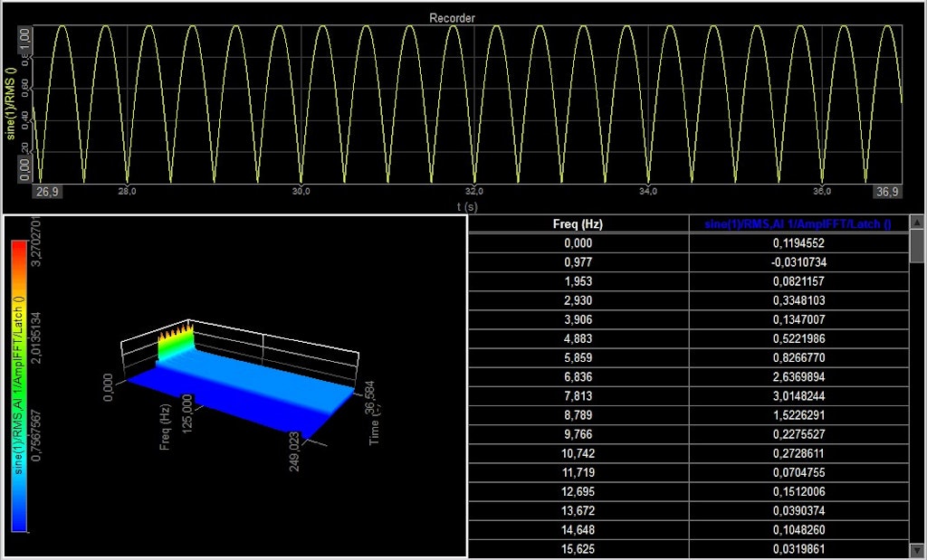
Task: Click the 26,9 start time box
Action: 47,192
